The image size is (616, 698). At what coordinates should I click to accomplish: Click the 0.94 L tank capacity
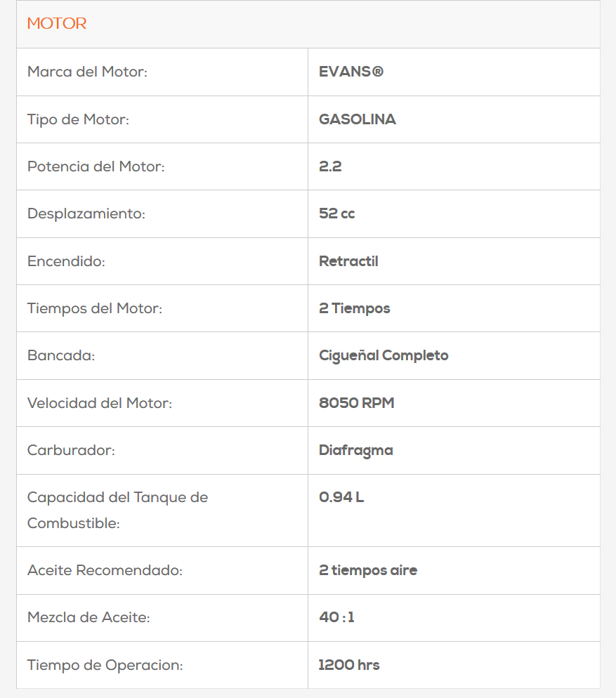pyautogui.click(x=341, y=497)
